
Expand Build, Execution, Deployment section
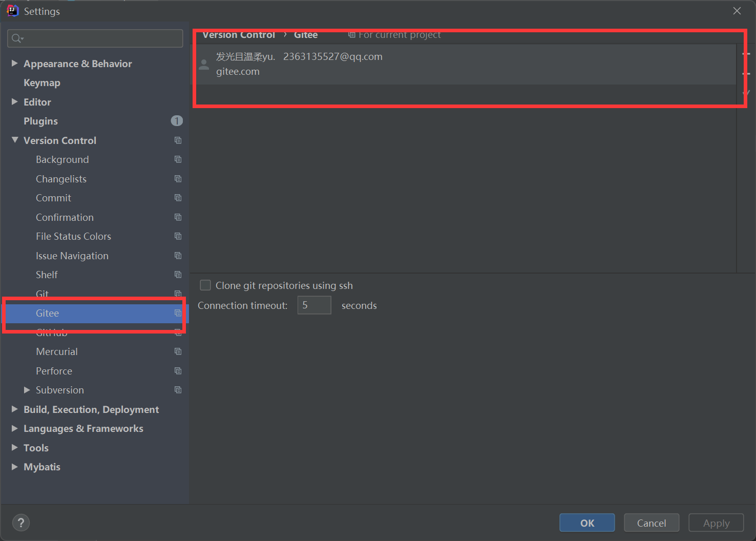click(x=15, y=409)
